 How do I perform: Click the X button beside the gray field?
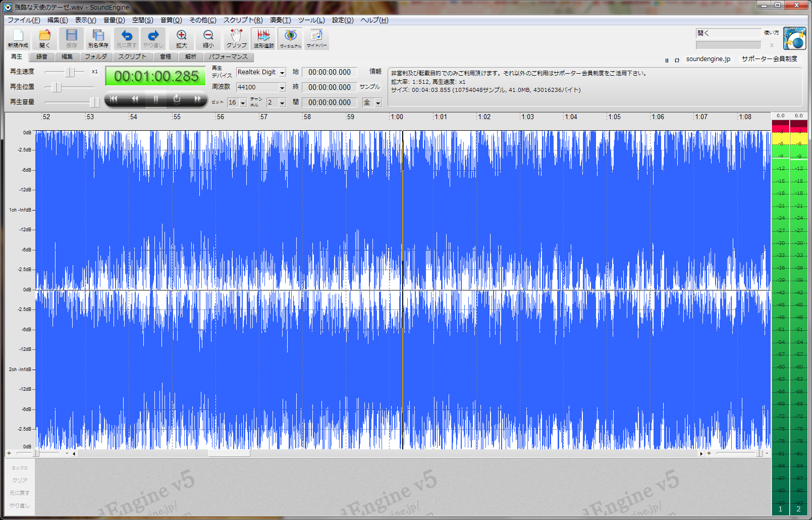click(x=772, y=45)
